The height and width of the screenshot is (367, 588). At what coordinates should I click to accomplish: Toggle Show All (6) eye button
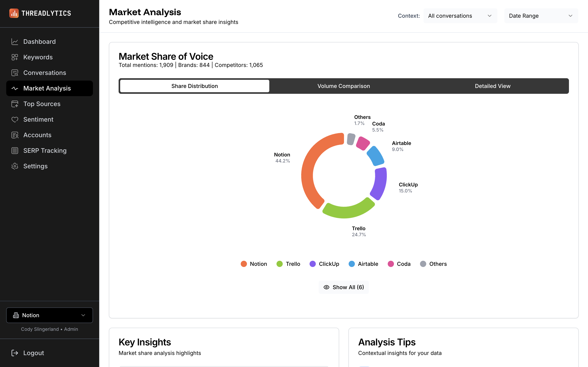[x=344, y=287]
